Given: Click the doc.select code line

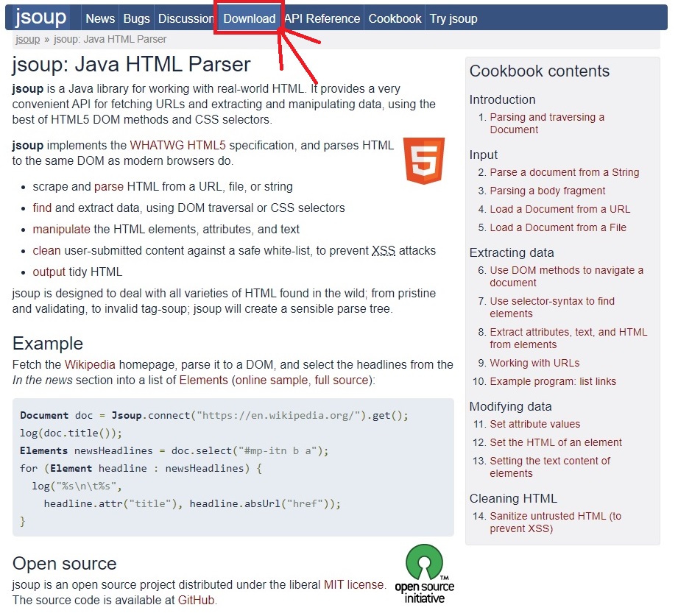Looking at the screenshot, I should [174, 451].
